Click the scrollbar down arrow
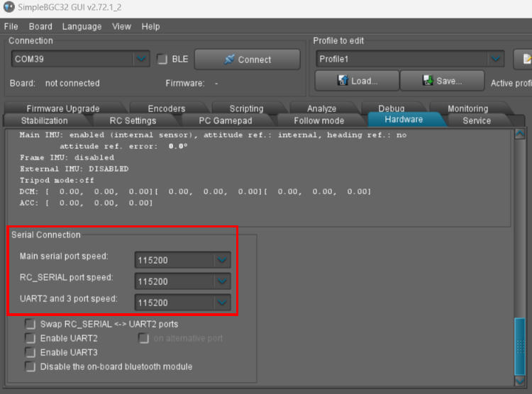532x394 pixels. coord(520,381)
